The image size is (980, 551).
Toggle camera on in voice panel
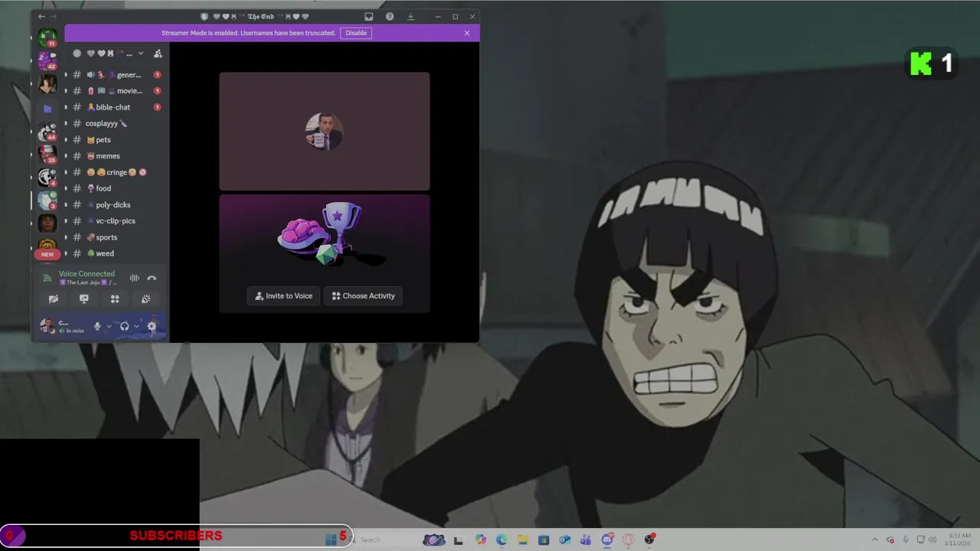(x=53, y=298)
